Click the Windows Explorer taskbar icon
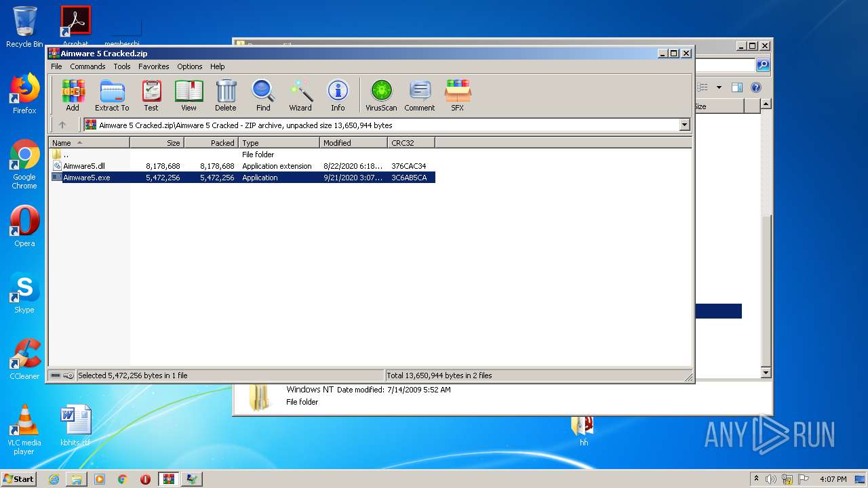The image size is (868, 488). point(77,479)
